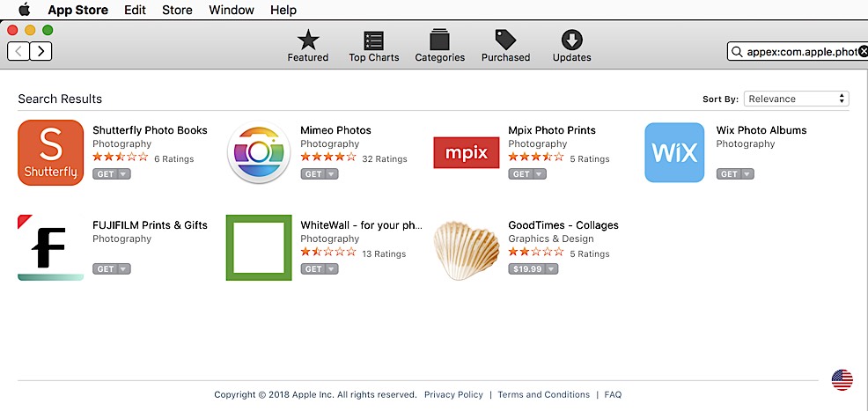The height and width of the screenshot is (411, 868).
Task: Click the Mimeo Photos camera icon
Action: (x=259, y=153)
